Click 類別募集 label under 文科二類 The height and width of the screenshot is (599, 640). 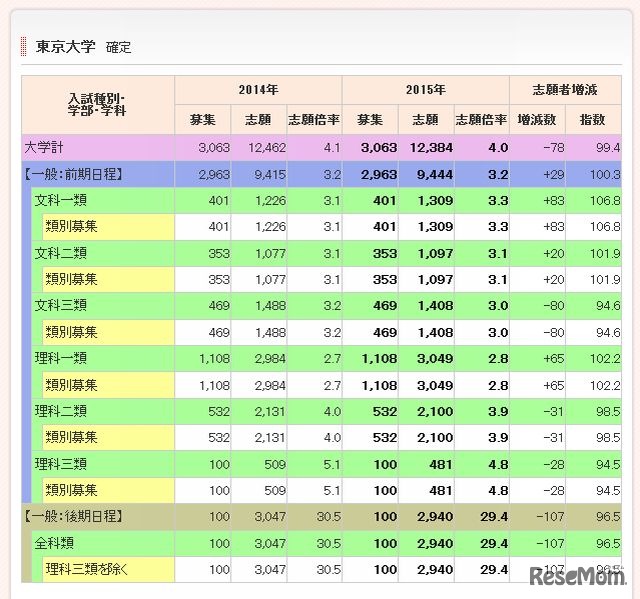pyautogui.click(x=71, y=279)
